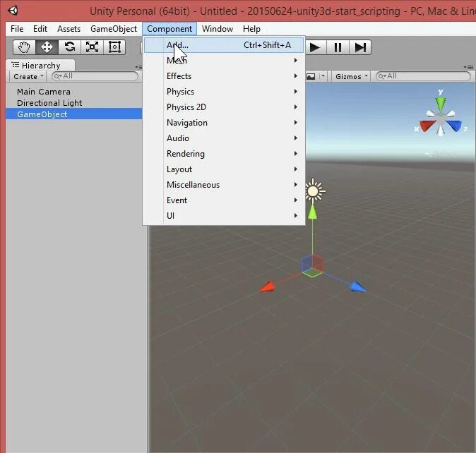The image size is (476, 453).
Task: Click the X axis cone on orientation gizmo
Action: point(427,126)
